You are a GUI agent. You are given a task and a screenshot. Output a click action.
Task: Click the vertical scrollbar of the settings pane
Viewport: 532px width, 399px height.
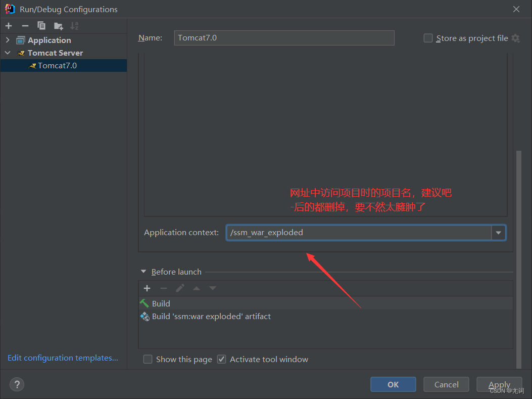[519, 259]
